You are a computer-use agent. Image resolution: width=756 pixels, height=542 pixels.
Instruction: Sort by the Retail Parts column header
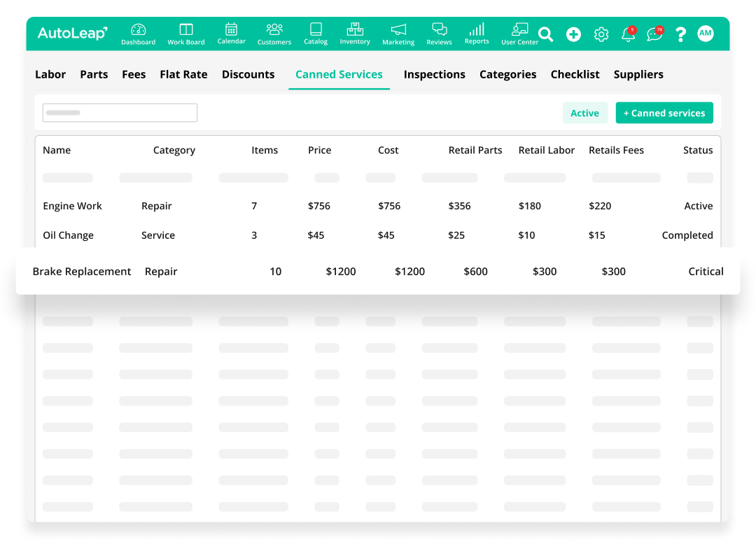tap(475, 150)
